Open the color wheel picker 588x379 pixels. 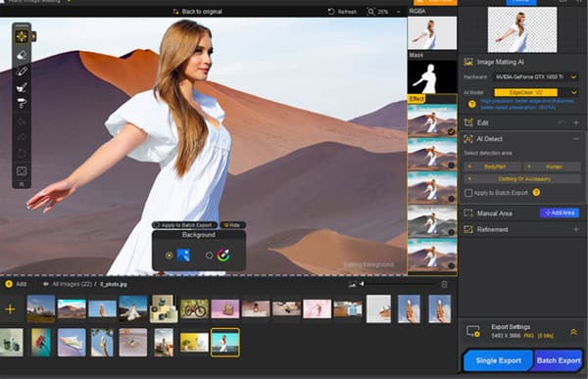pyautogui.click(x=223, y=256)
